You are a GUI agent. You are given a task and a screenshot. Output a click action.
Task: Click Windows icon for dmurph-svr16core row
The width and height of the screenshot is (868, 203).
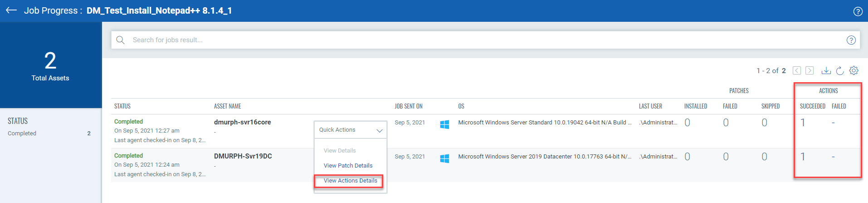pyautogui.click(x=444, y=124)
